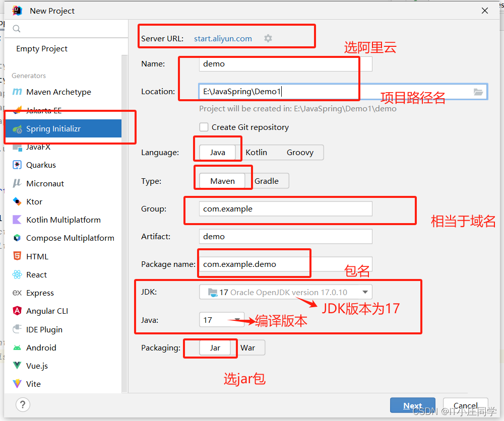Select Vite in generators list

pyautogui.click(x=64, y=384)
